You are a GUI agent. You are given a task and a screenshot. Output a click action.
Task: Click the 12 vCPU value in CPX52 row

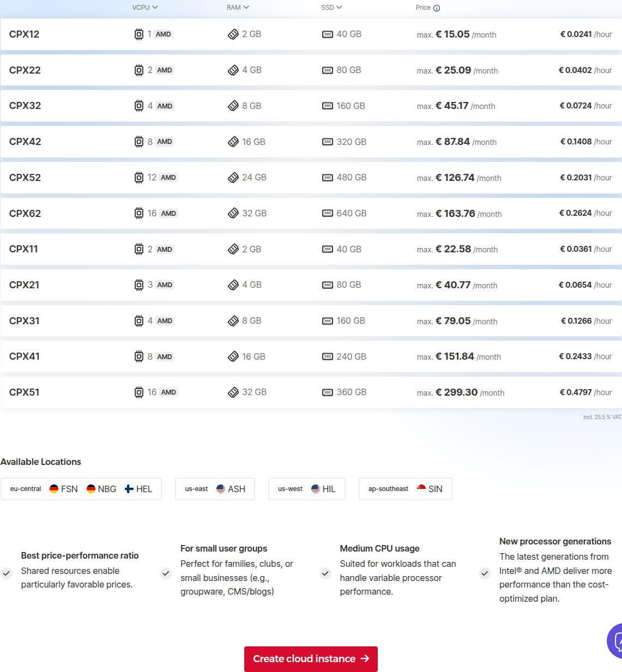pos(152,178)
